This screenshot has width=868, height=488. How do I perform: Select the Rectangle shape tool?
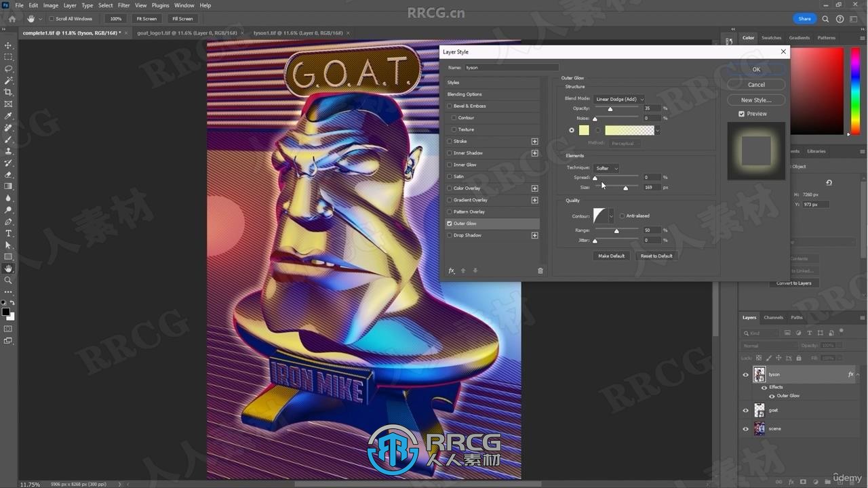click(8, 257)
